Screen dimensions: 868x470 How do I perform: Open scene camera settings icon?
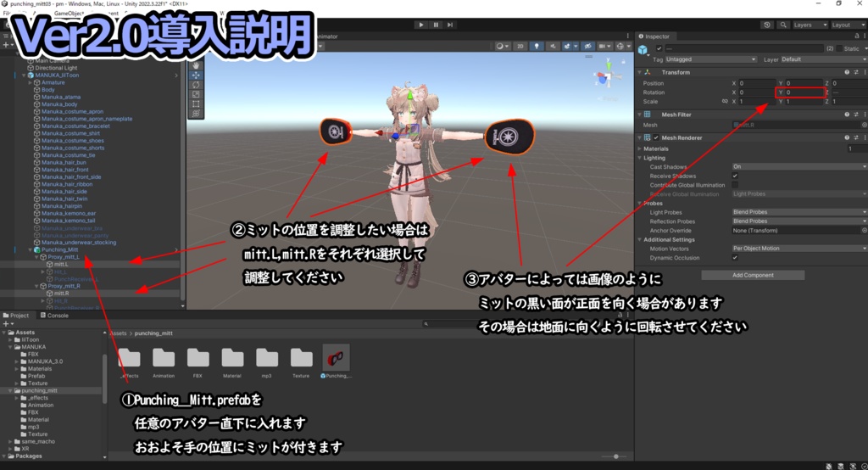tap(604, 47)
